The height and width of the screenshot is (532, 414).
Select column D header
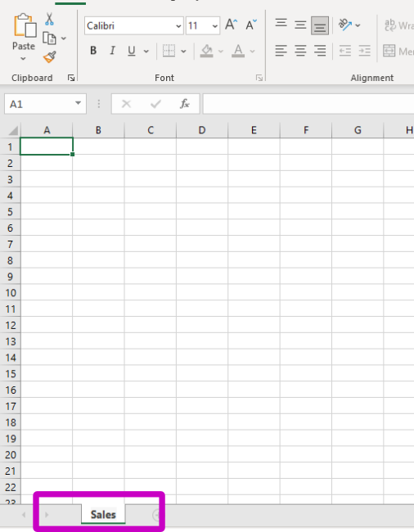pos(202,130)
